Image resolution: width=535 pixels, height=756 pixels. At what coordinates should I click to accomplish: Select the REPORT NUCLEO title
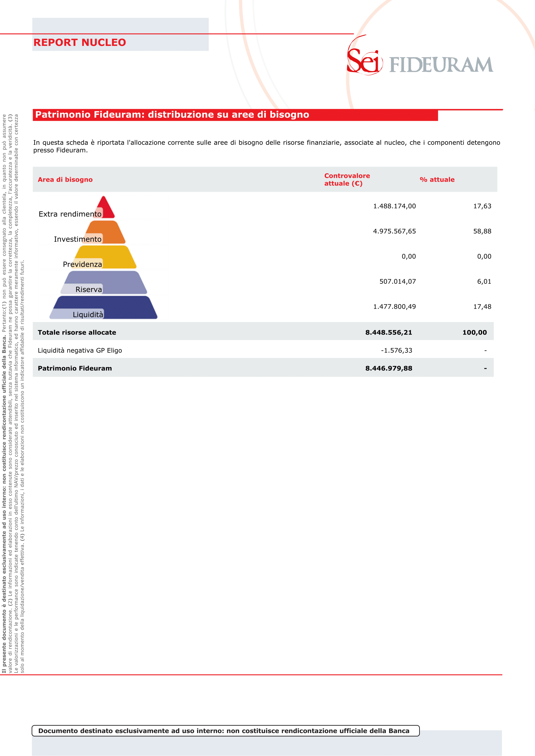(x=80, y=42)
